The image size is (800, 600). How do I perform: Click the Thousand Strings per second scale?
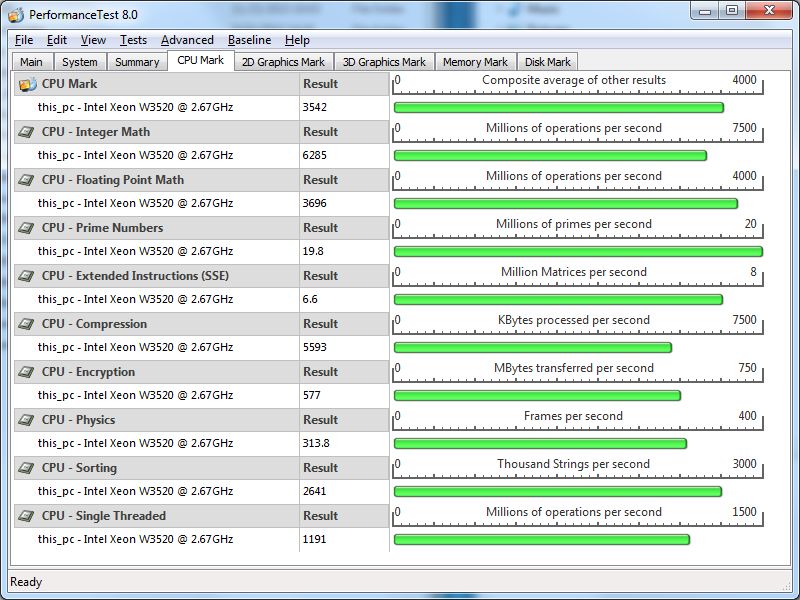pos(578,468)
